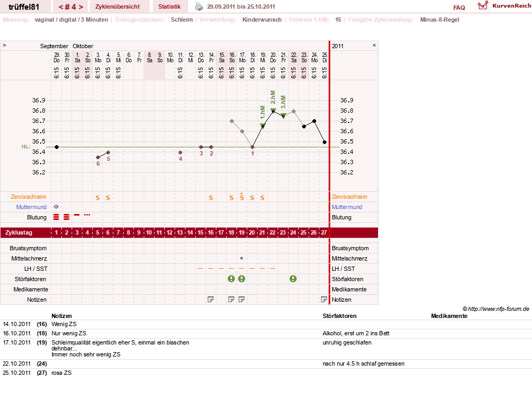Screen dimensions: 532x396
Task: Click the light bleeding icon on day 3
Action: pyautogui.click(x=77, y=215)
